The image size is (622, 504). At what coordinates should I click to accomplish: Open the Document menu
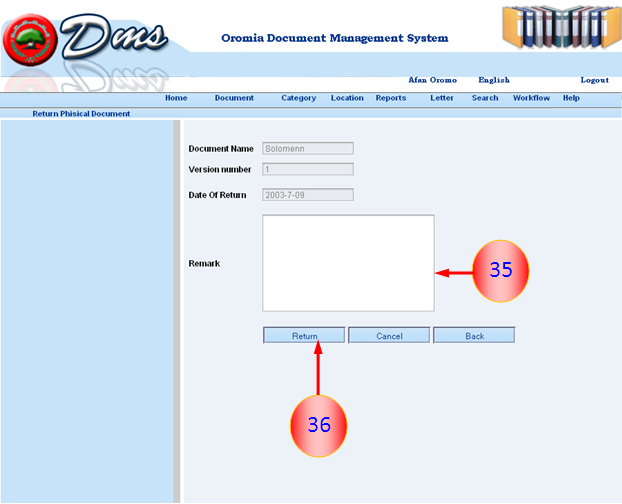pos(234,98)
